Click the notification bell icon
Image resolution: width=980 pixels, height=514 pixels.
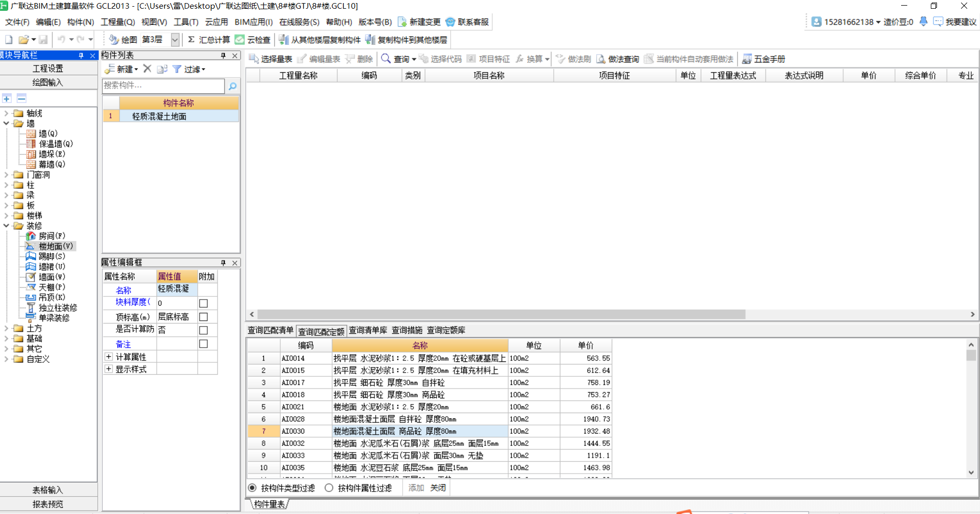click(923, 22)
